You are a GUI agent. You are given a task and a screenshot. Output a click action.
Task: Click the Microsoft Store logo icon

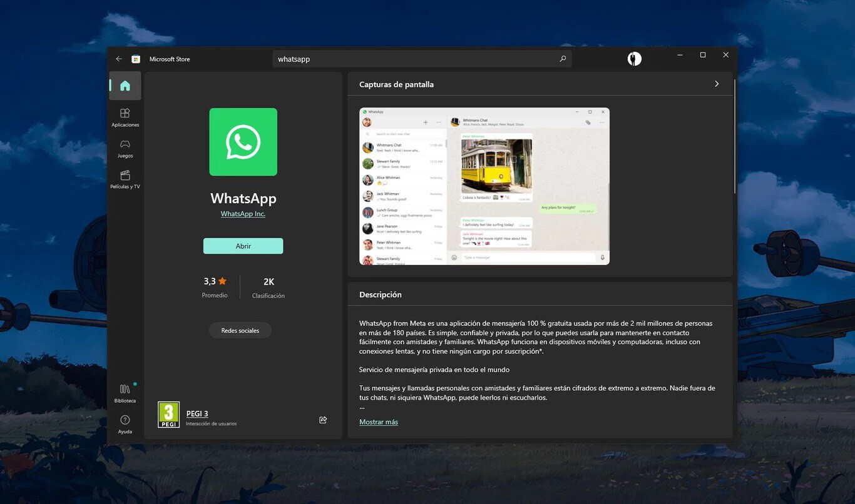click(136, 58)
